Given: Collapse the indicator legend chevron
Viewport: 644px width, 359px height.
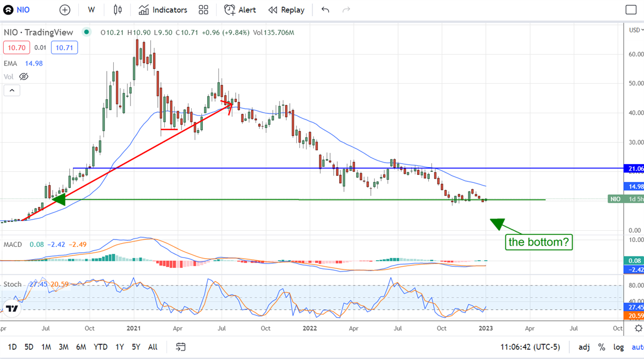Looking at the screenshot, I should (12, 91).
